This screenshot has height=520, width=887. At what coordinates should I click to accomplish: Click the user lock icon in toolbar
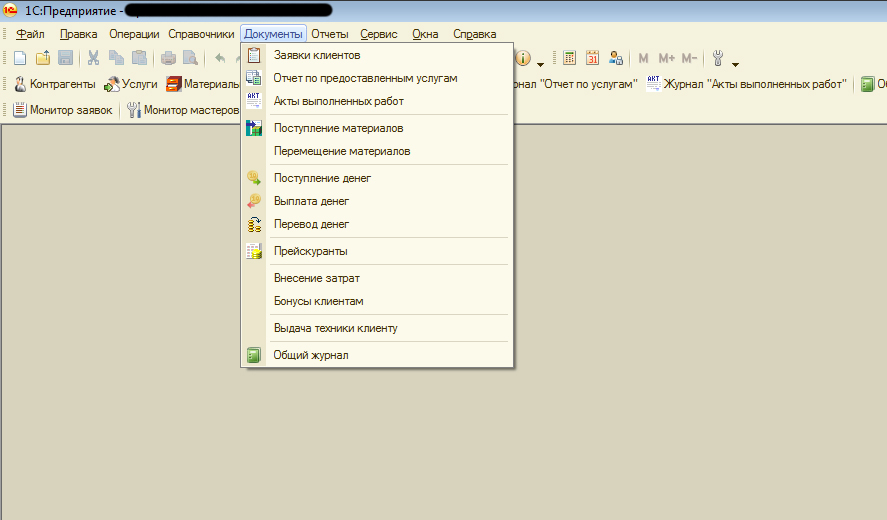click(616, 58)
